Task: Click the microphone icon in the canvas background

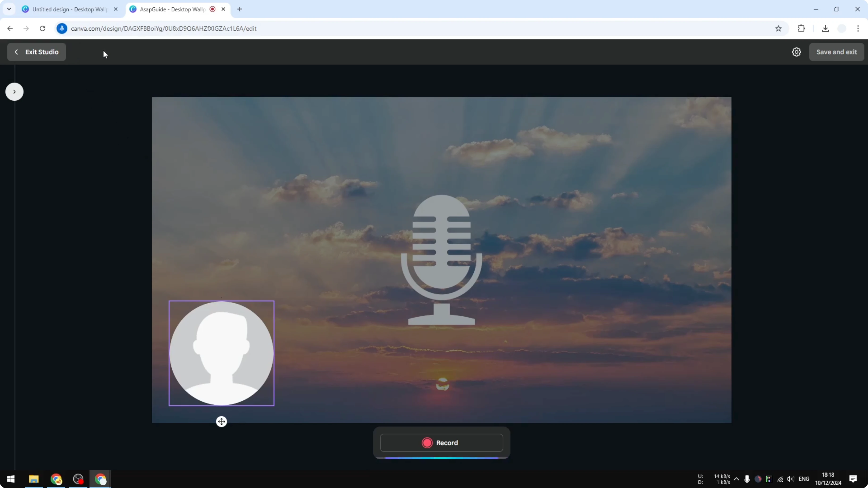Action: (x=441, y=259)
